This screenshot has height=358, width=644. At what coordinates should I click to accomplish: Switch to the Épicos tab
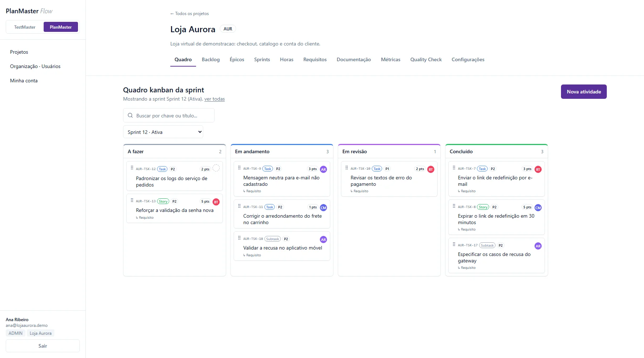click(237, 60)
